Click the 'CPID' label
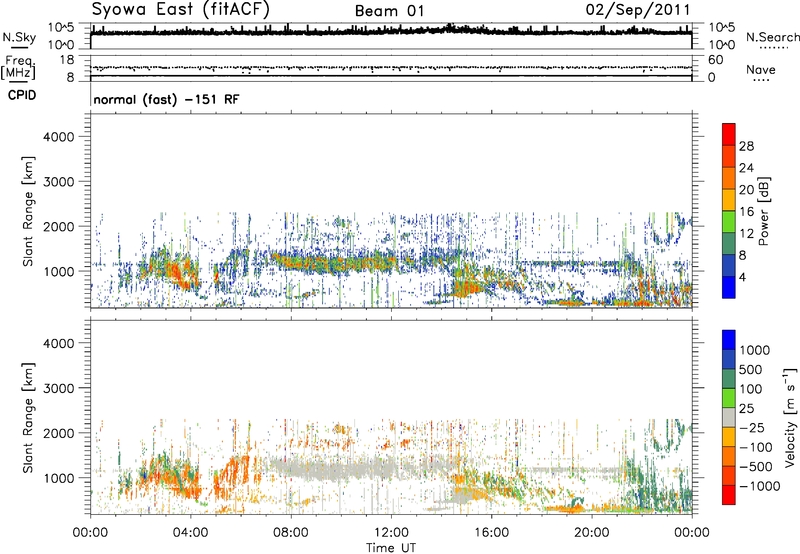The image size is (800, 554). pos(22,95)
